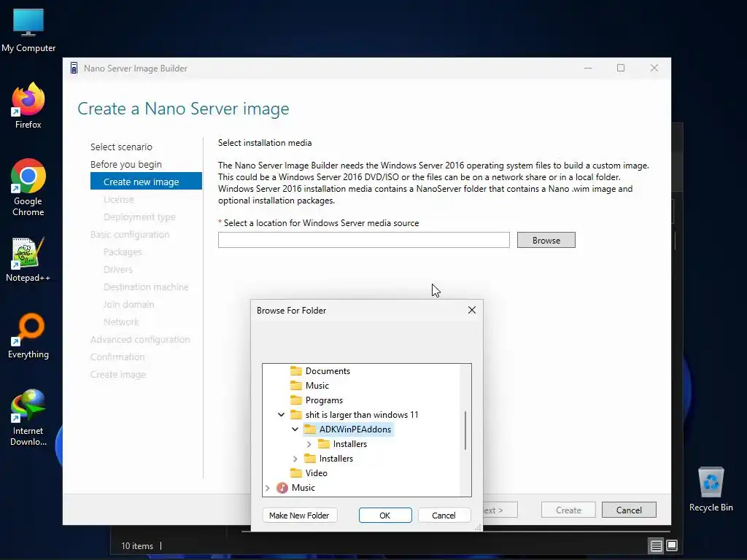Open the Deployment type step

pyautogui.click(x=139, y=217)
